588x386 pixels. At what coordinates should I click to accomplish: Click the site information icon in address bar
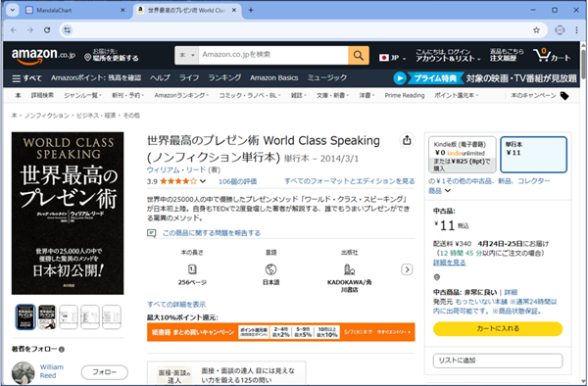(x=67, y=30)
